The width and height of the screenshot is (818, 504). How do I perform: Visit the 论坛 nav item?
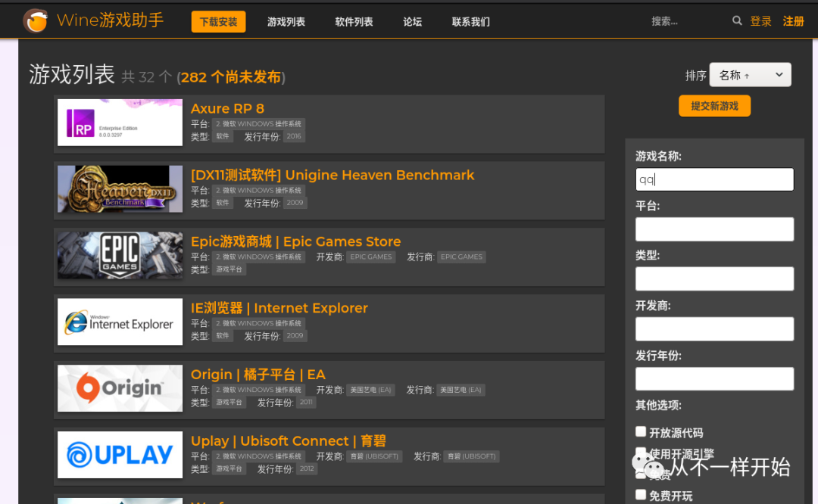coord(413,22)
